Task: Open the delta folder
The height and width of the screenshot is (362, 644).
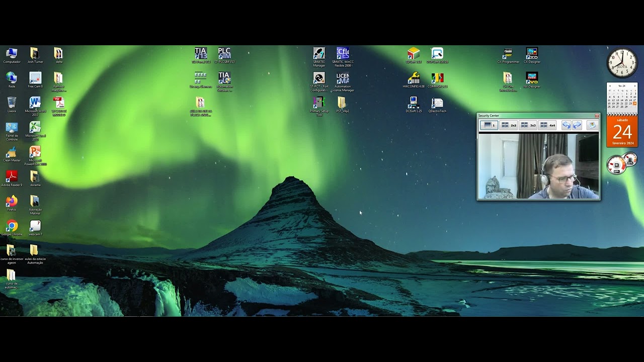Action: click(x=59, y=55)
